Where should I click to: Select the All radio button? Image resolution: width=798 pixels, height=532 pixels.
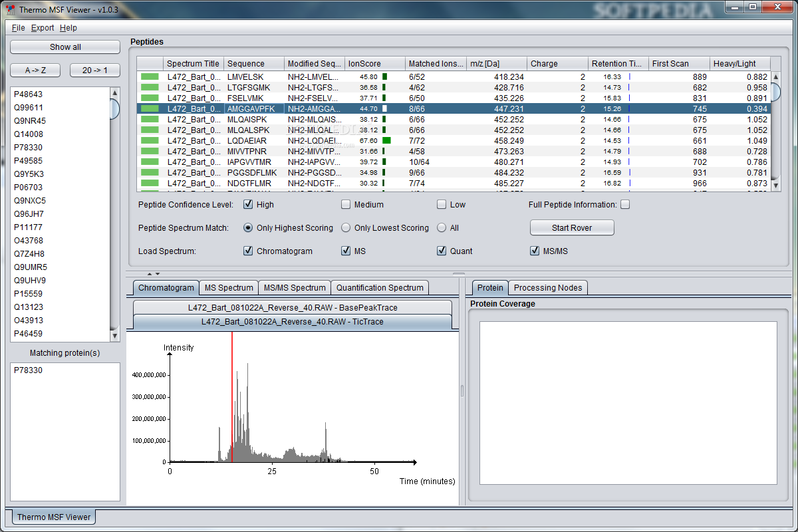442,227
